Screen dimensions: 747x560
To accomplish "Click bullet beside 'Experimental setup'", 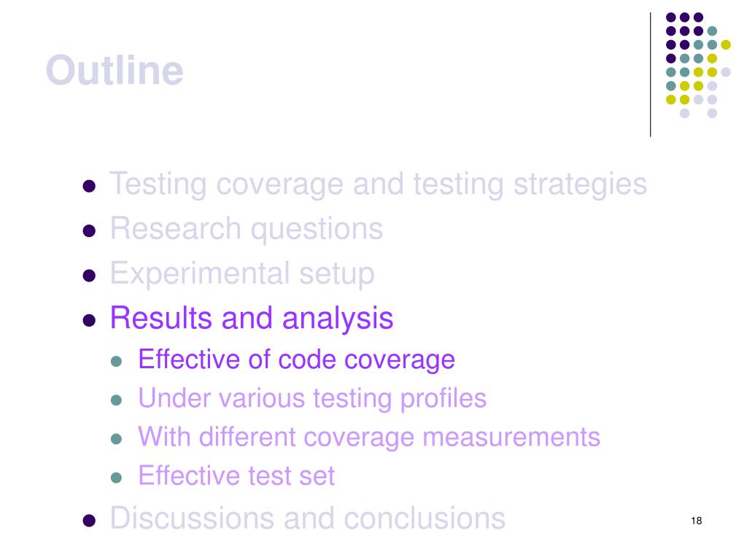I will 89,276.
